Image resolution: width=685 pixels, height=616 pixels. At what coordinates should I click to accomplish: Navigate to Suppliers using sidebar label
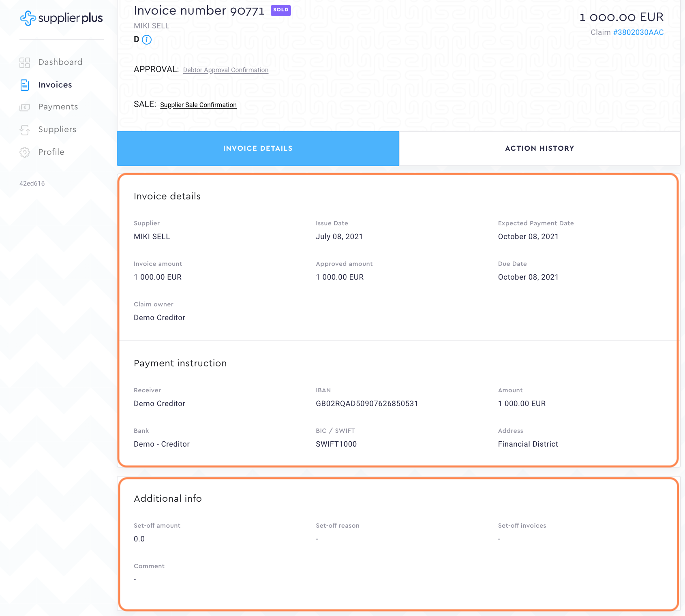[57, 129]
